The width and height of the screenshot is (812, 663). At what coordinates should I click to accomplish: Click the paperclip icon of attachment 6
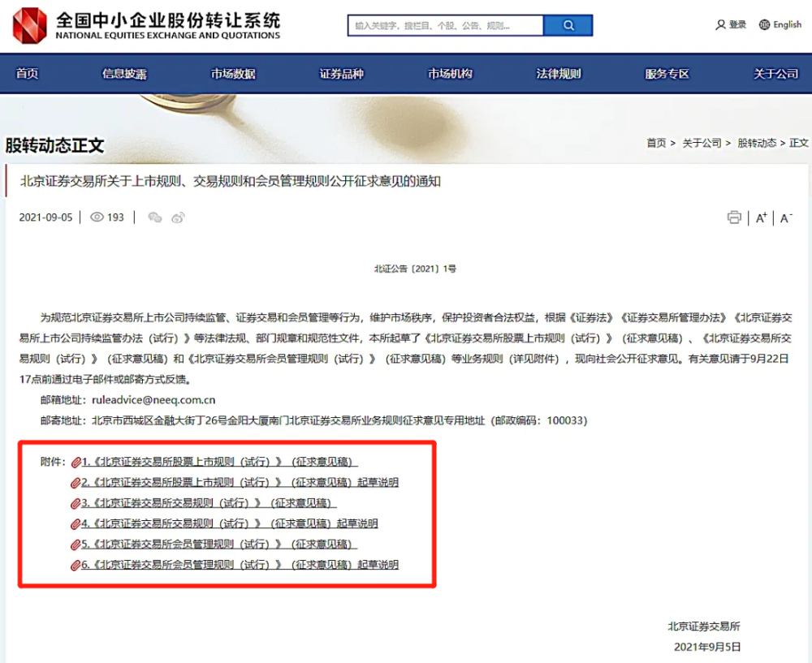click(x=76, y=565)
